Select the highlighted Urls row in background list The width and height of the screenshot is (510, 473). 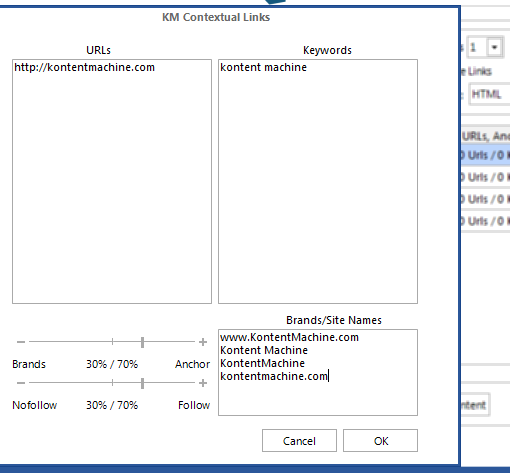click(x=486, y=155)
